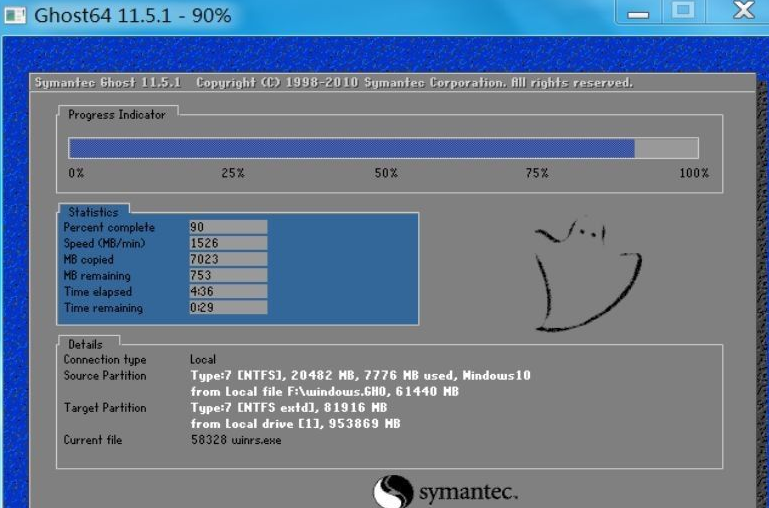Click 'Type:7 [NTFS extd], 81916 MB' line

pos(289,407)
